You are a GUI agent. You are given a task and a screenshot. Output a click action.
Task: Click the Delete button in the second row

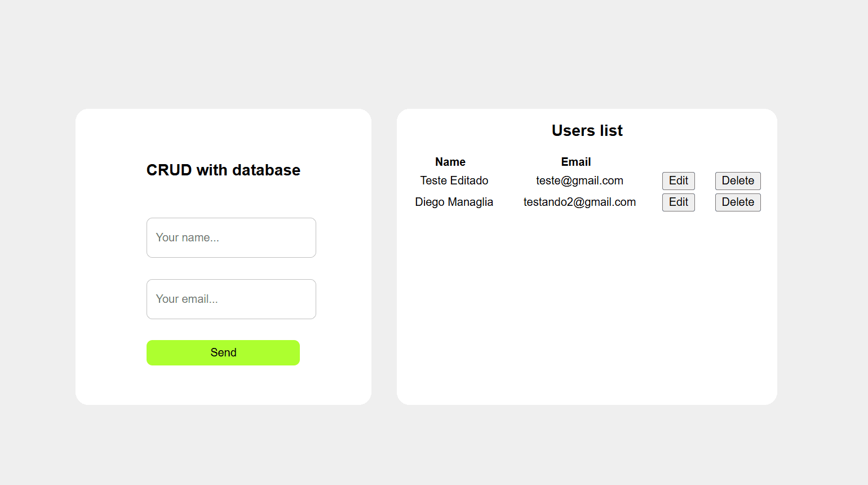click(x=737, y=202)
